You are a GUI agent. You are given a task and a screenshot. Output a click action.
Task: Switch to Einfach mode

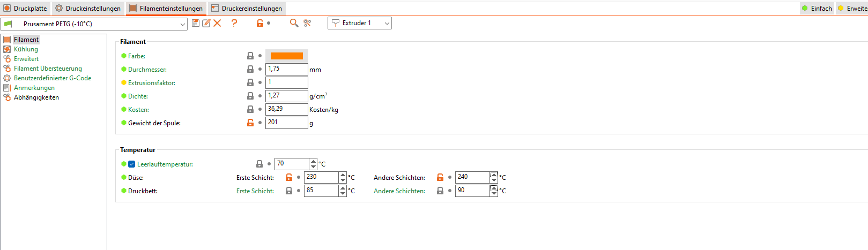[x=817, y=8]
